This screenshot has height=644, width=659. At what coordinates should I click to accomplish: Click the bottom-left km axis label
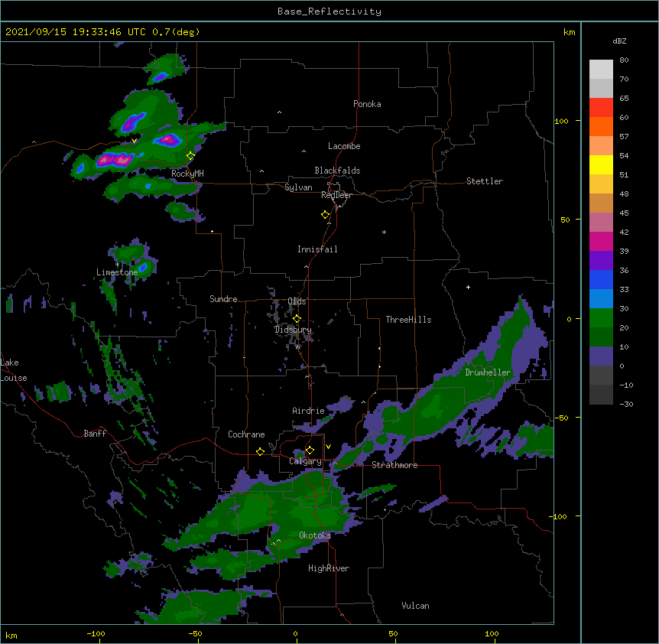tap(11, 635)
